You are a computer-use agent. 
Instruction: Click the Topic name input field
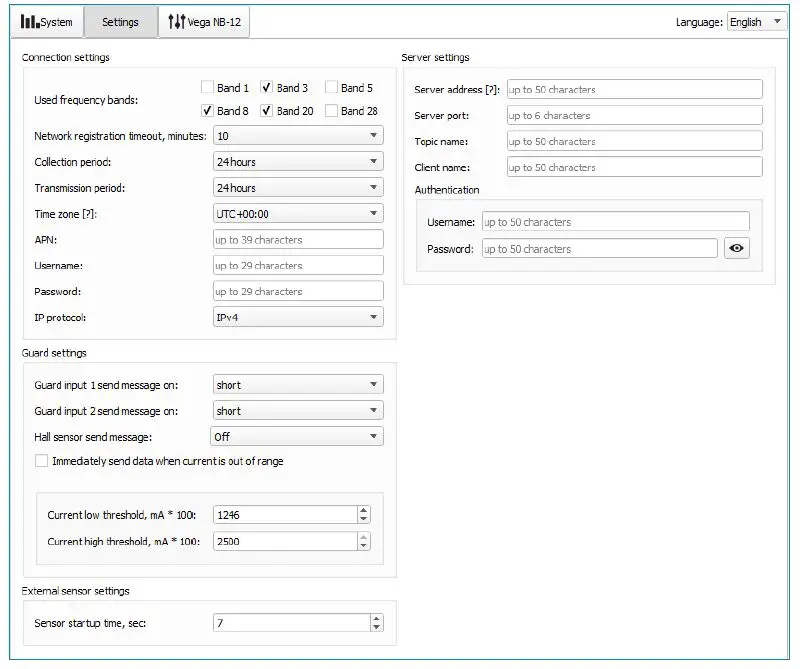tap(634, 142)
